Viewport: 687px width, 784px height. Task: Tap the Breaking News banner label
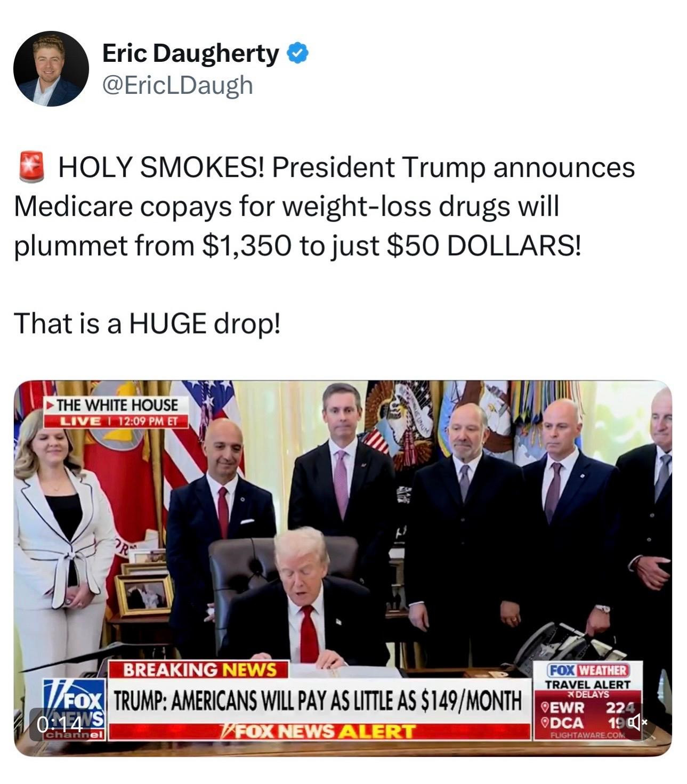199,669
